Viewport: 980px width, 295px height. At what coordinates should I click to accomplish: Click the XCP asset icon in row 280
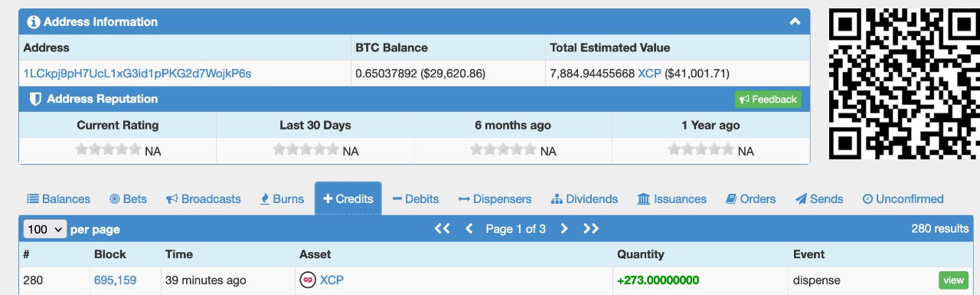(x=307, y=280)
